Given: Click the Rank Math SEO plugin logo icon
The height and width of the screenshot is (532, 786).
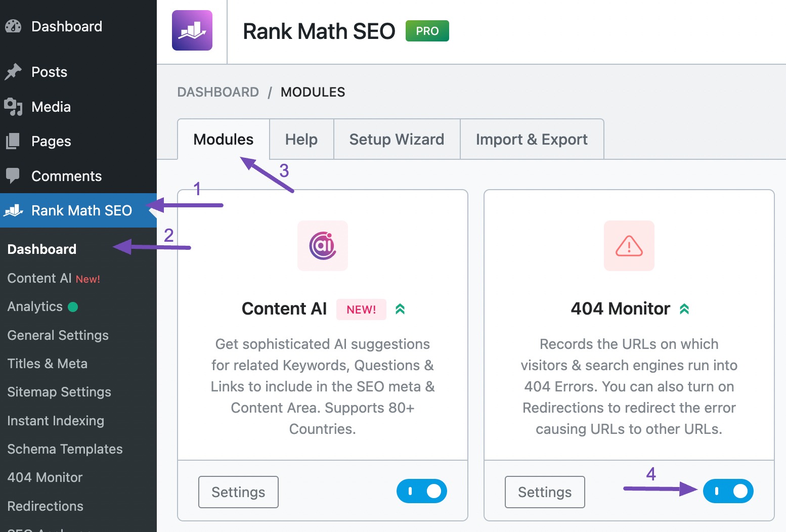Looking at the screenshot, I should click(x=192, y=30).
